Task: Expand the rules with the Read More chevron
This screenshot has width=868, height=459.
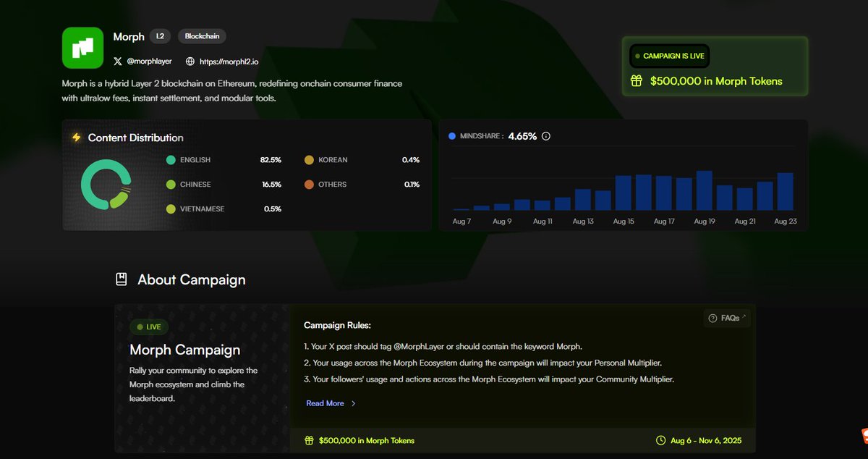Action: coord(353,403)
